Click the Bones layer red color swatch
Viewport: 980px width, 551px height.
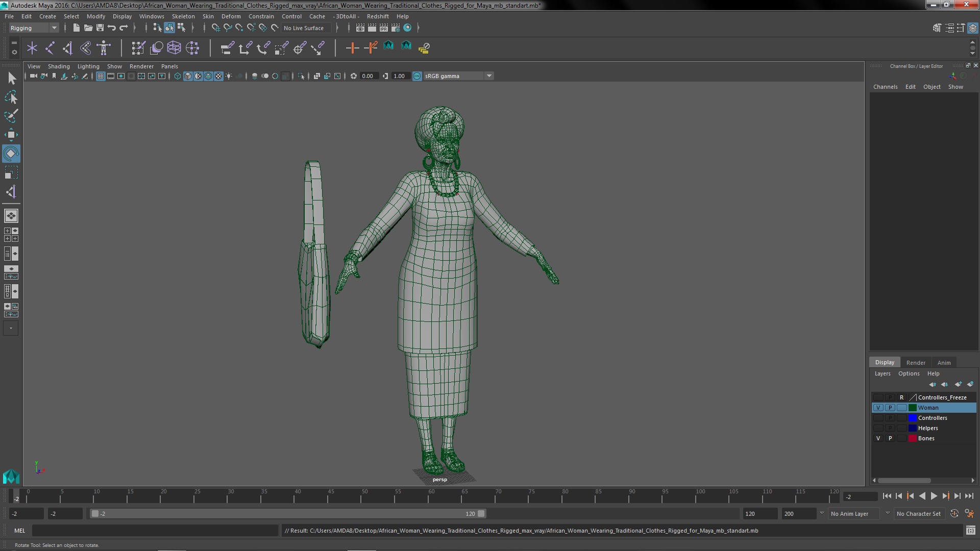tap(913, 438)
